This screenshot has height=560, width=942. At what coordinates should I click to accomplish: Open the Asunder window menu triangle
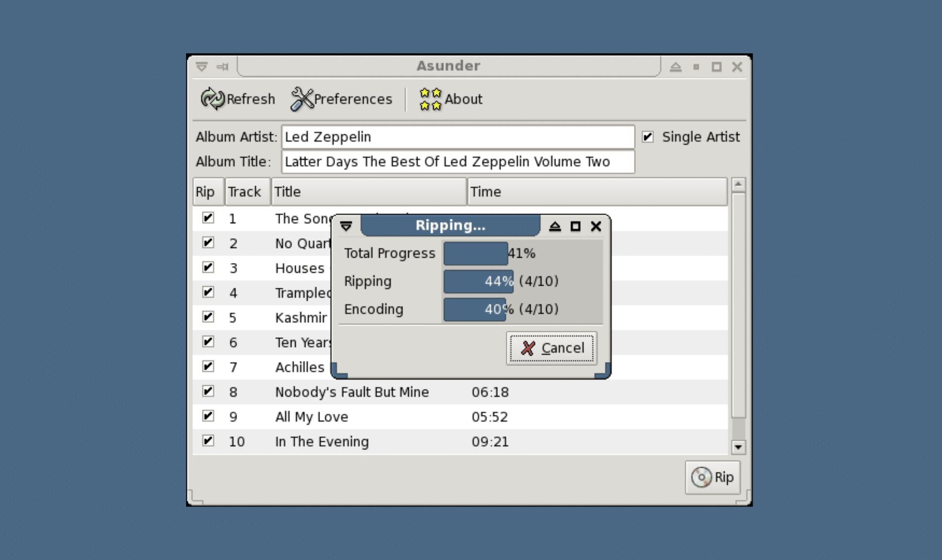click(202, 66)
